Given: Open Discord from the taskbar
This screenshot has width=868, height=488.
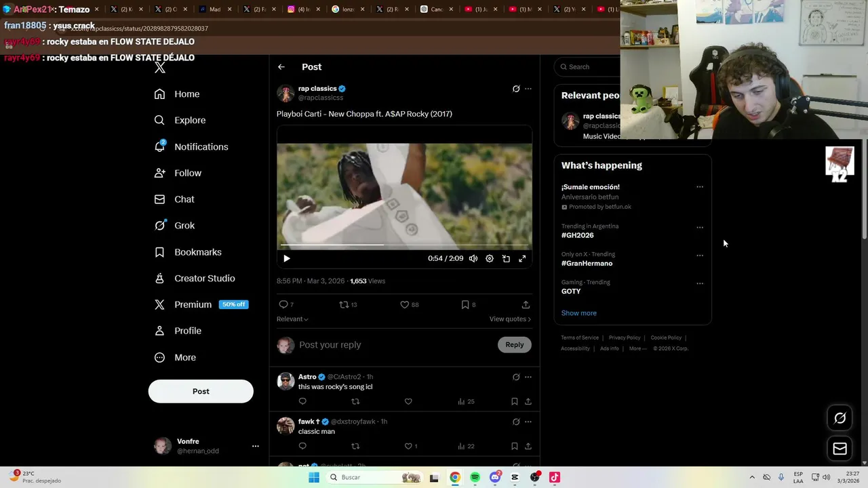Looking at the screenshot, I should coord(495,477).
